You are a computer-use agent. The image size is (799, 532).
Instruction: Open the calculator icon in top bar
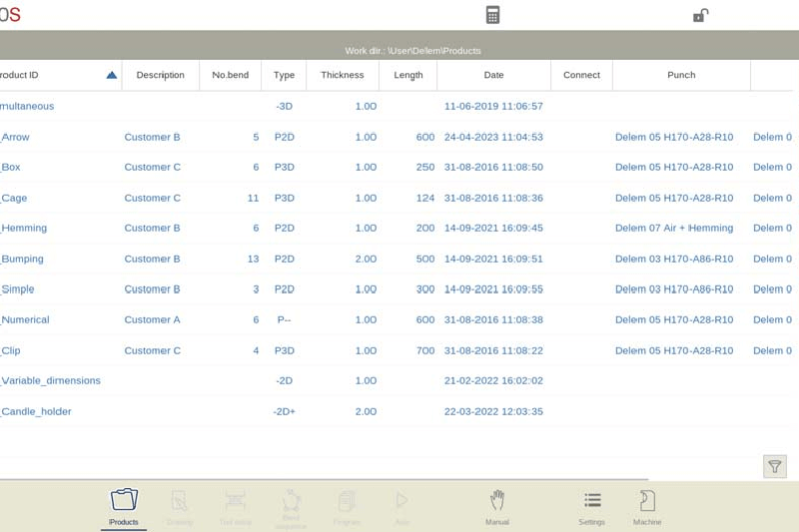492,15
